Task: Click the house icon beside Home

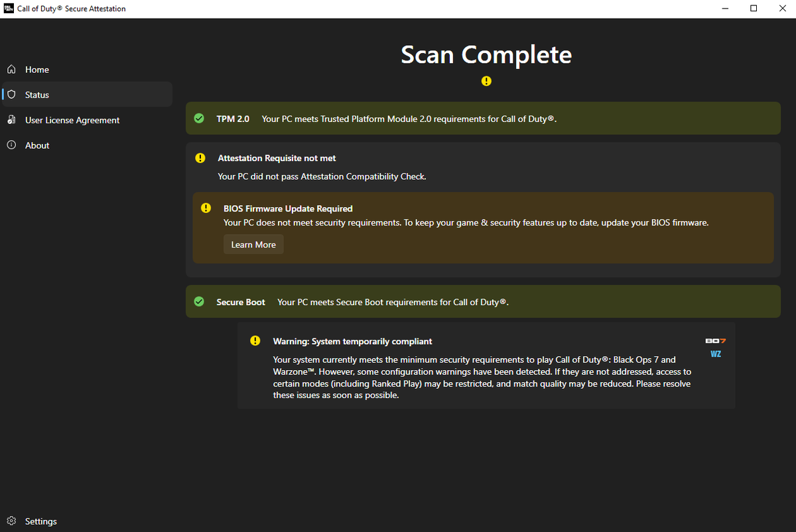Action: (11, 70)
